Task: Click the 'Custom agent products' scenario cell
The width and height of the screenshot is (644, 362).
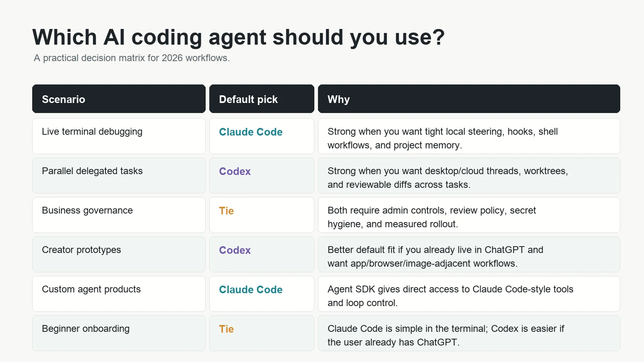Action: click(x=119, y=294)
